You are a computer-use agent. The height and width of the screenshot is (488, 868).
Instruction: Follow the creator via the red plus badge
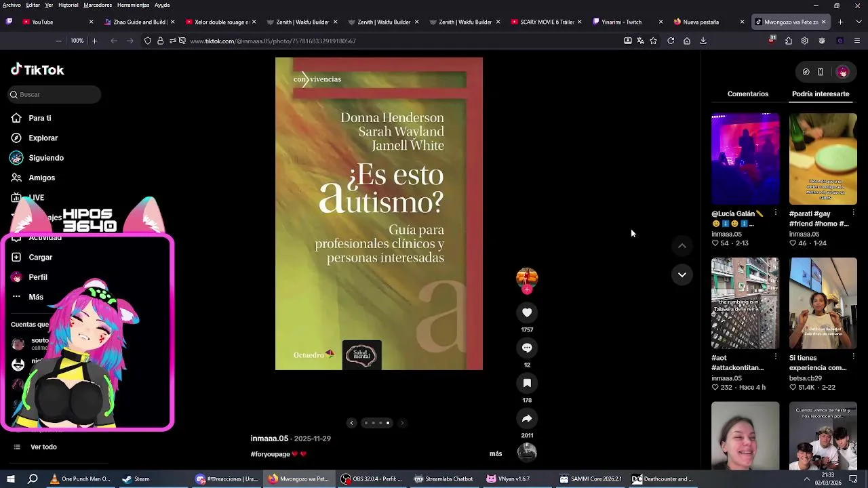click(527, 289)
